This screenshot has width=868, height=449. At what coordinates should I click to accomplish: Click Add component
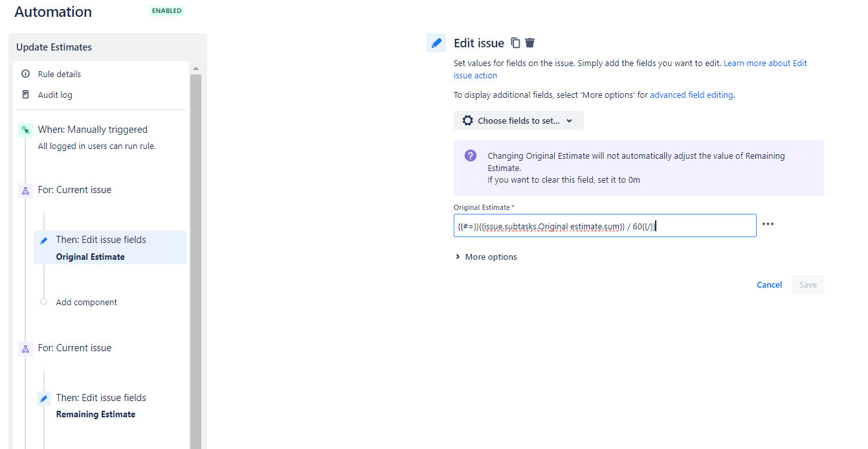click(x=86, y=302)
